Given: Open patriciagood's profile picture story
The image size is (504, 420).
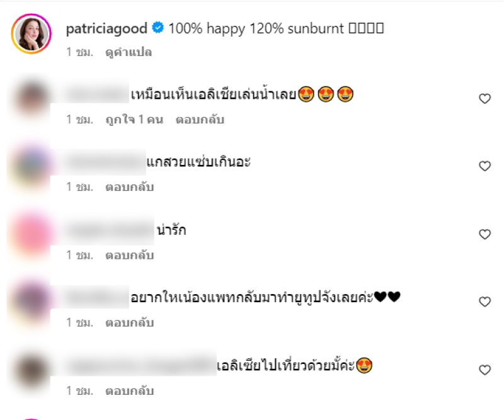Looking at the screenshot, I should 31,34.
